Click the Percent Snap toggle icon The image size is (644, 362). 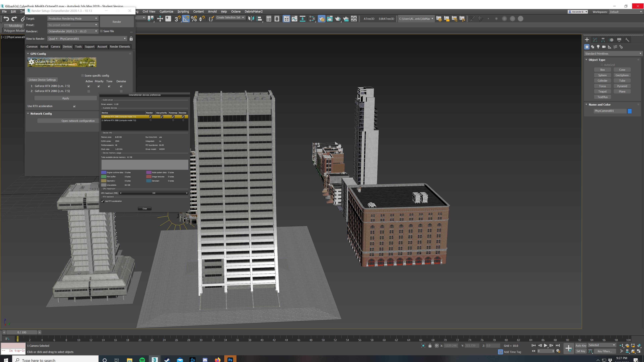(194, 19)
